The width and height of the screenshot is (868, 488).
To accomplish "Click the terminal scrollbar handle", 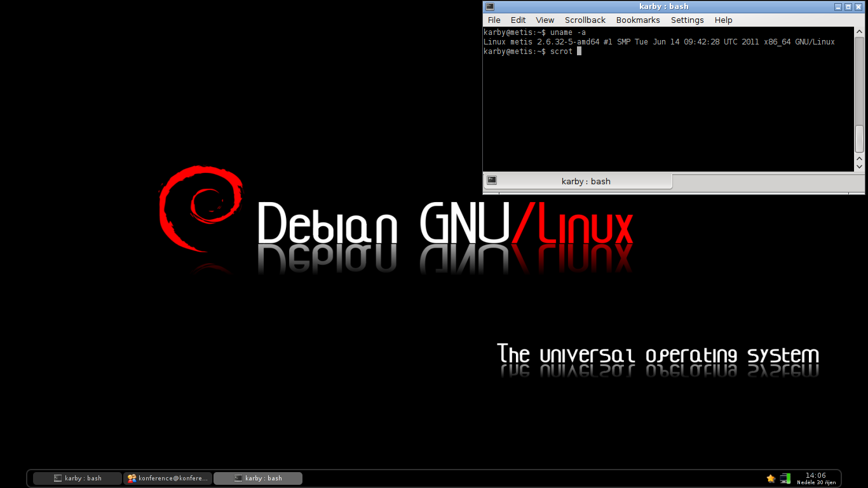I will click(x=859, y=139).
